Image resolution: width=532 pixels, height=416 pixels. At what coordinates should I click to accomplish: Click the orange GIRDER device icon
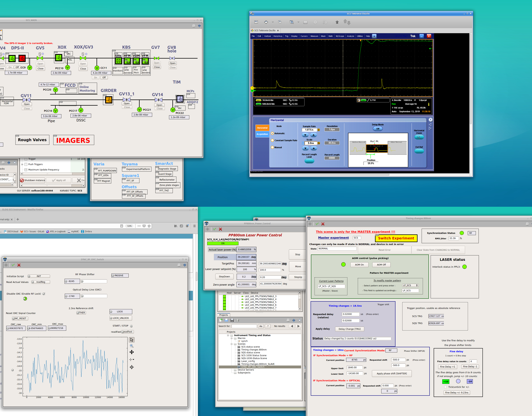[x=109, y=100]
